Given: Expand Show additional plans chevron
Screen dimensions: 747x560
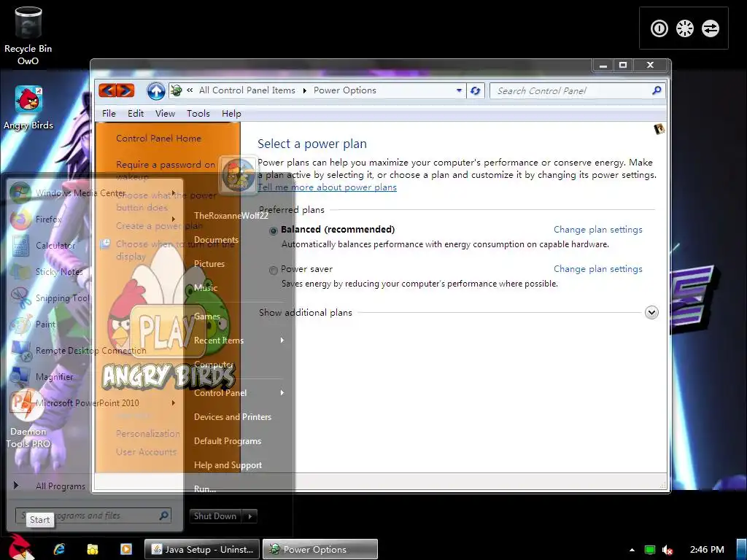Looking at the screenshot, I should [x=651, y=312].
